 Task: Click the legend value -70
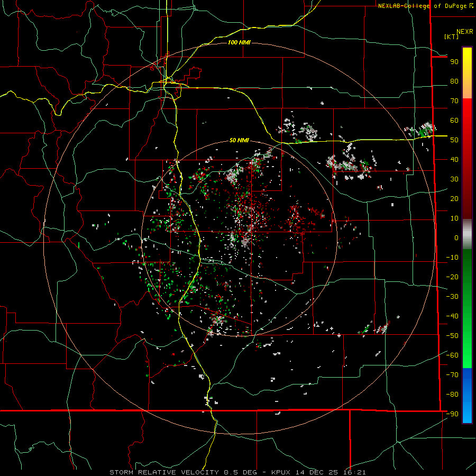[452, 375]
